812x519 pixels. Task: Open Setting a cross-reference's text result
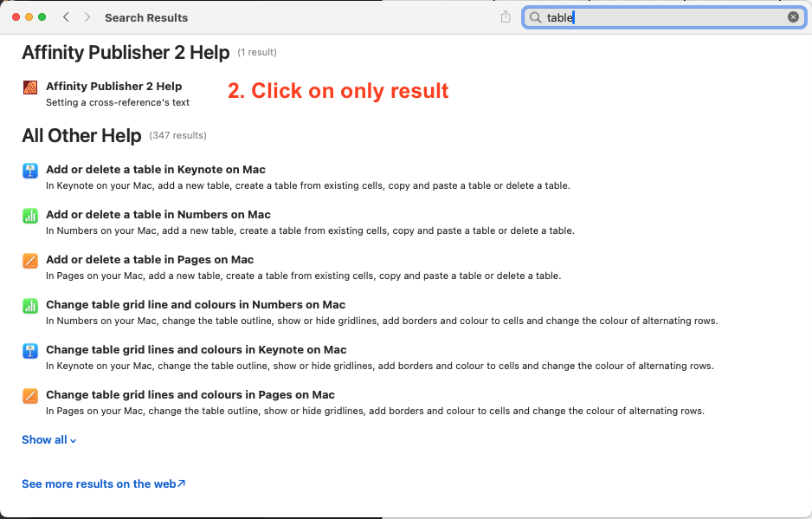(x=118, y=102)
